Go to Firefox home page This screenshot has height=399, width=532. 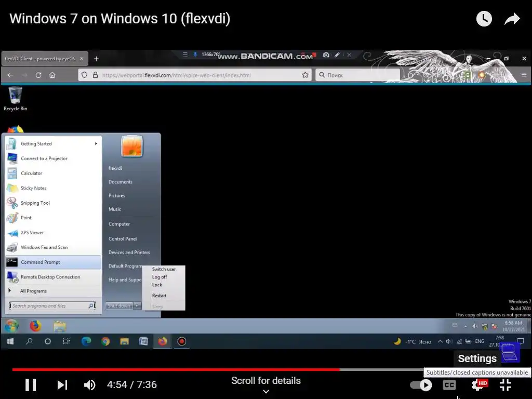click(52, 75)
